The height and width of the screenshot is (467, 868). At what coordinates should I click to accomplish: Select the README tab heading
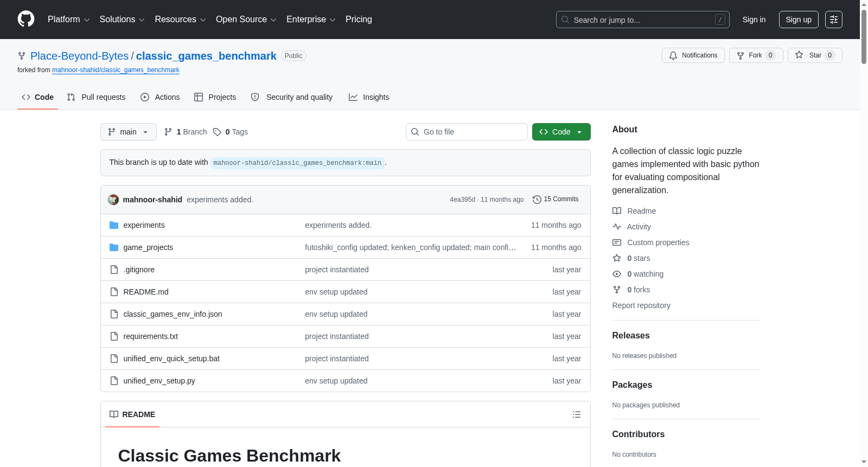click(132, 414)
